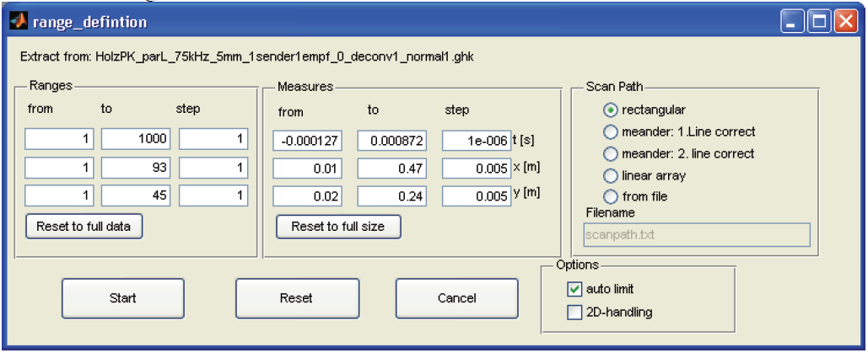
Task: Click Measures to field with 0.47
Action: (391, 168)
